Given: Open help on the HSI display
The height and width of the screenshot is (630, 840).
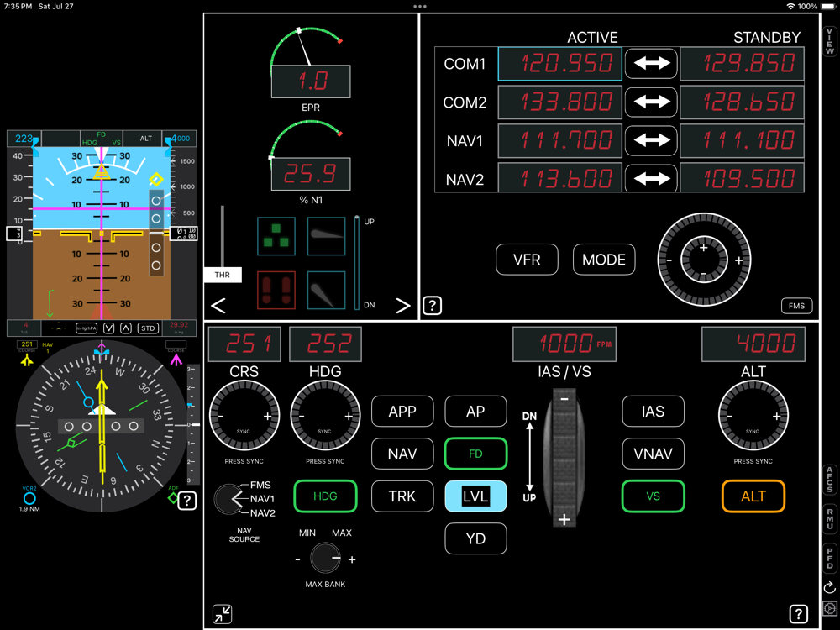Looking at the screenshot, I should coord(186,501).
